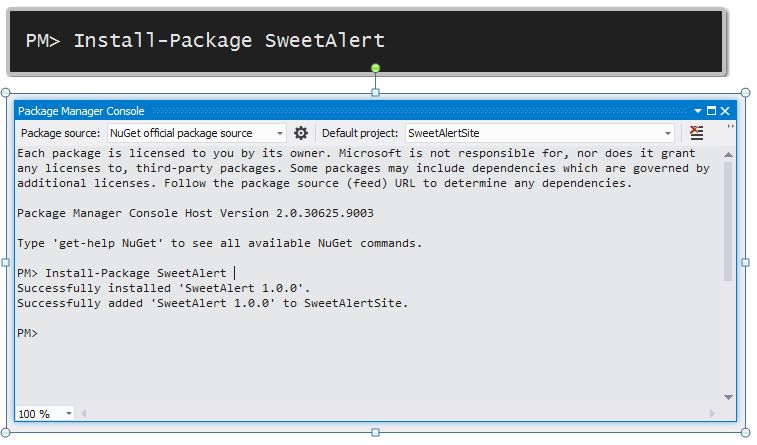757x445 pixels.
Task: Click the horizontal scrollbar left arrow
Action: tap(86, 414)
